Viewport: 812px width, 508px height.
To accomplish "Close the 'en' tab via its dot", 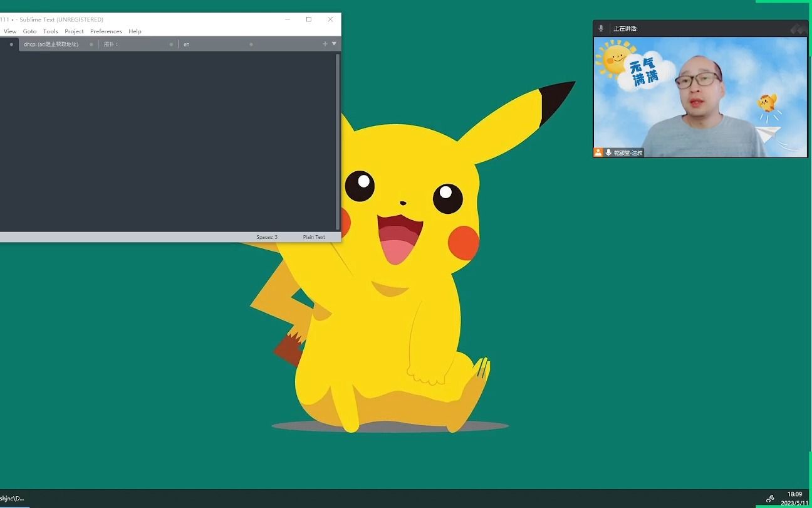I will (251, 45).
